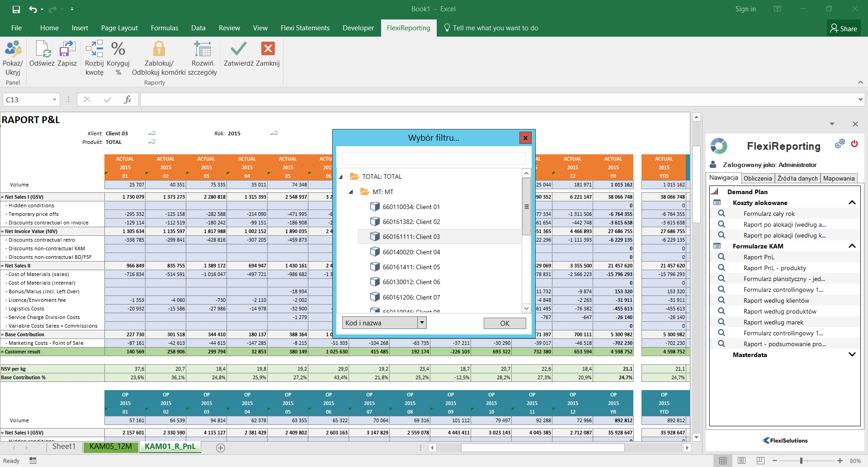Screen dimensions: 868x467
Task: Click the Zablokuj/Odblokuj komórki padlock icon
Action: 159,49
